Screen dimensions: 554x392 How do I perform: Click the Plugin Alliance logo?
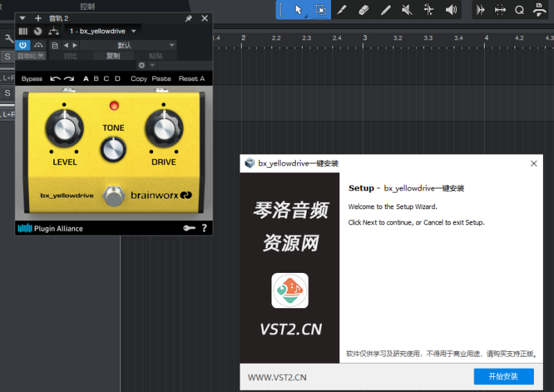(x=50, y=229)
